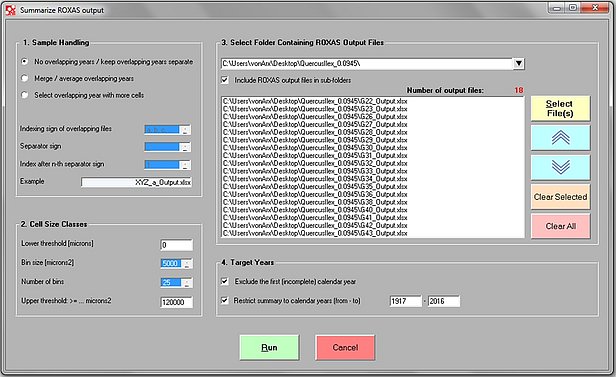
Task: Click the start year field showing 1917
Action: (x=405, y=301)
